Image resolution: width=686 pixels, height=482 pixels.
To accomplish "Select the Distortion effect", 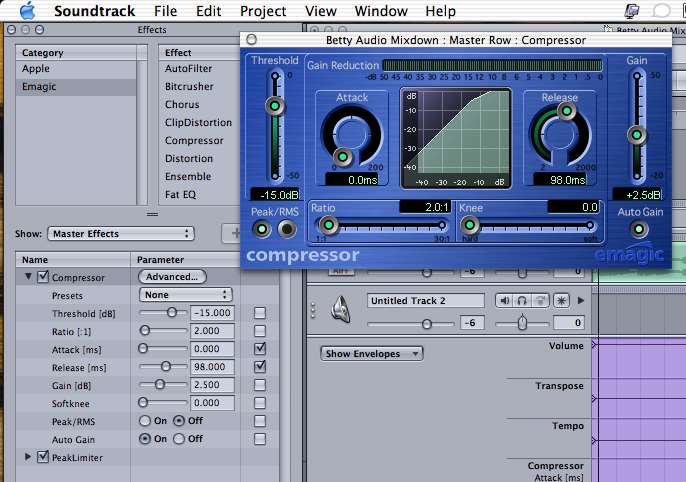I will [189, 158].
